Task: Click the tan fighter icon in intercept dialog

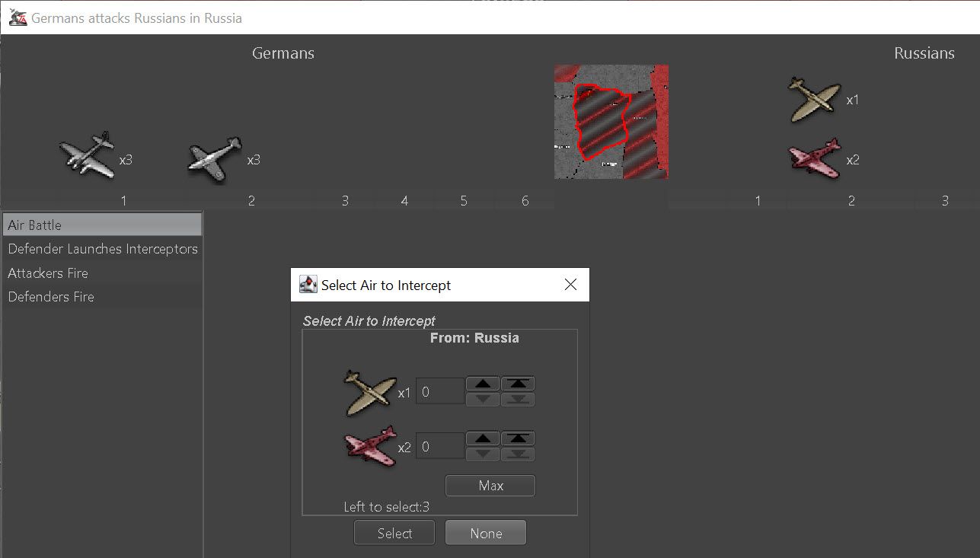Action: [x=370, y=393]
